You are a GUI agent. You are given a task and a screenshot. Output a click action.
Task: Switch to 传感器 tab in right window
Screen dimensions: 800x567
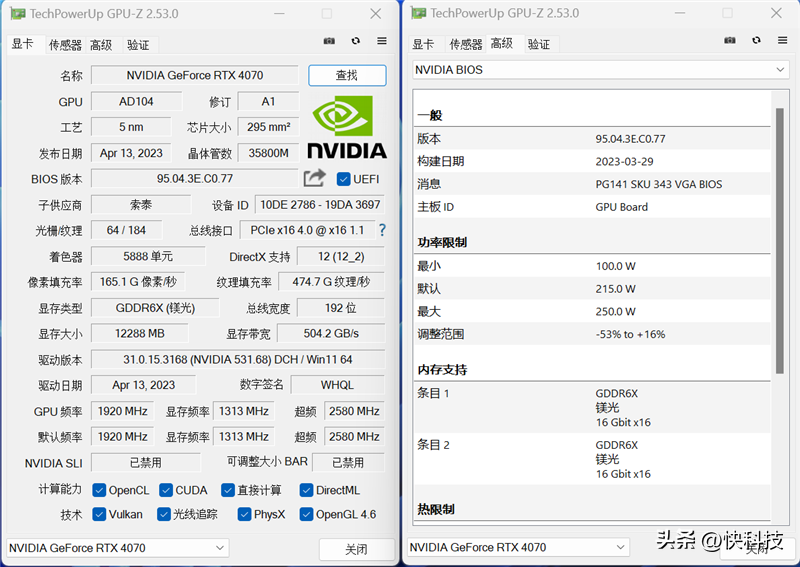point(466,44)
